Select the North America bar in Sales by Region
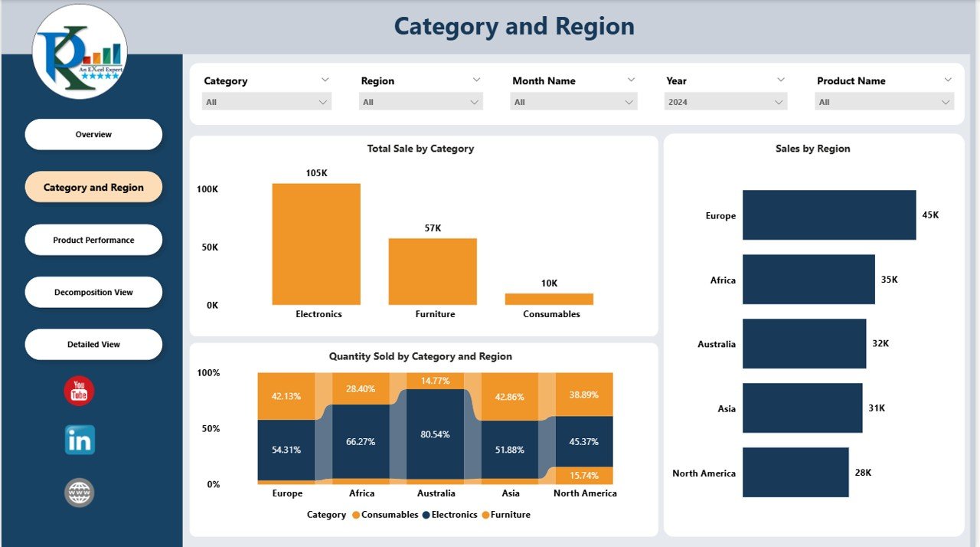The height and width of the screenshot is (547, 980). click(x=795, y=473)
